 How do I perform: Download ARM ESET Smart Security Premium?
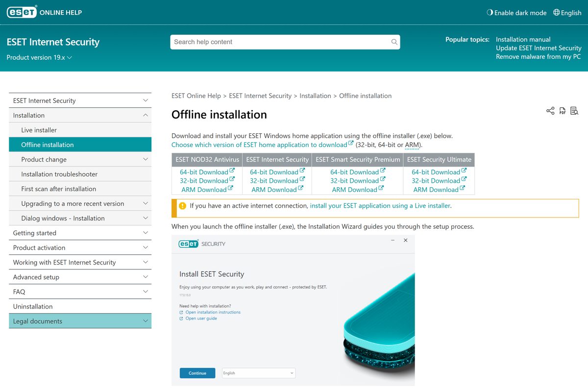[358, 190]
